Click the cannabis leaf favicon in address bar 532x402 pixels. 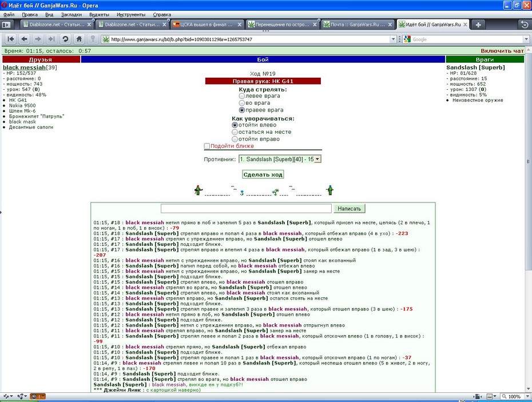(106, 39)
